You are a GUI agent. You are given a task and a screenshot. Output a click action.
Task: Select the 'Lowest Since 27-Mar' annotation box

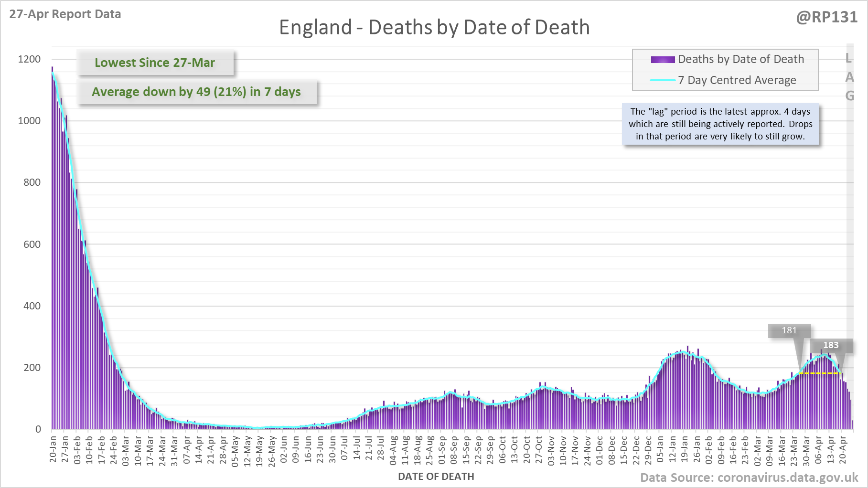click(x=155, y=63)
